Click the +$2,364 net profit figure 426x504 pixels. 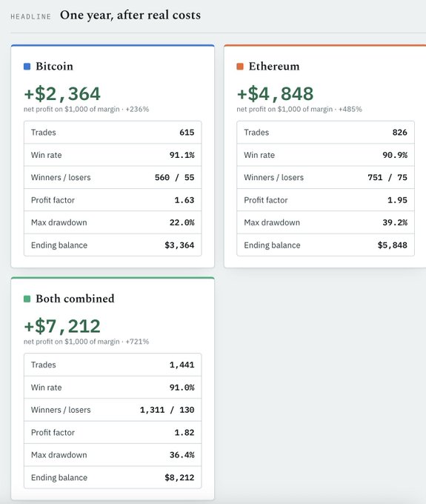click(x=62, y=93)
